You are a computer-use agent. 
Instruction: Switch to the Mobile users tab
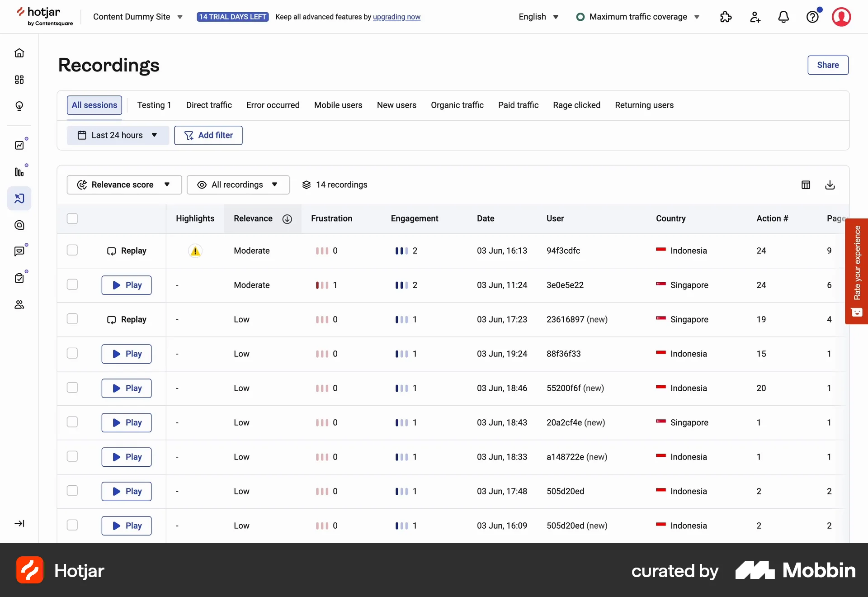pyautogui.click(x=338, y=105)
